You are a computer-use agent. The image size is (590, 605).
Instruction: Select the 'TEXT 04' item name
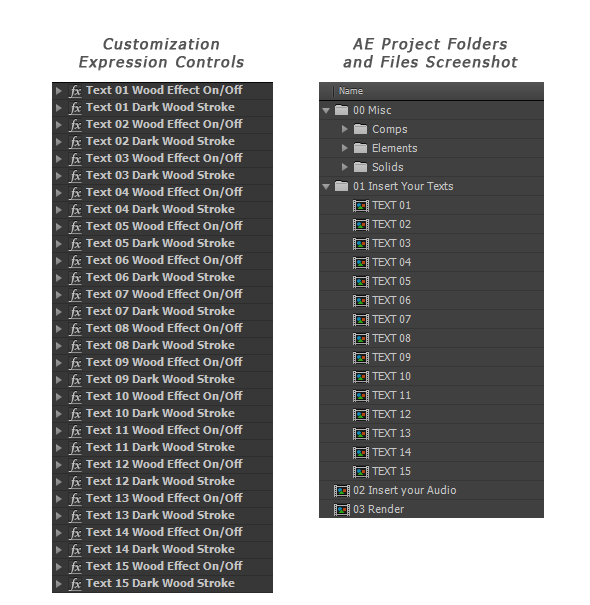tap(392, 262)
